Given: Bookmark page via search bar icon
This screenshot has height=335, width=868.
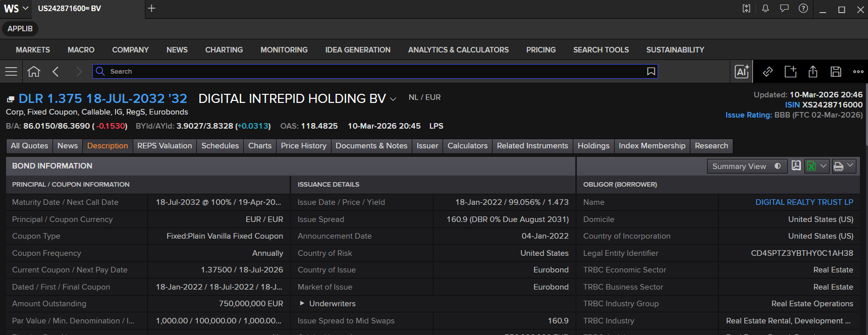Looking at the screenshot, I should (x=652, y=72).
